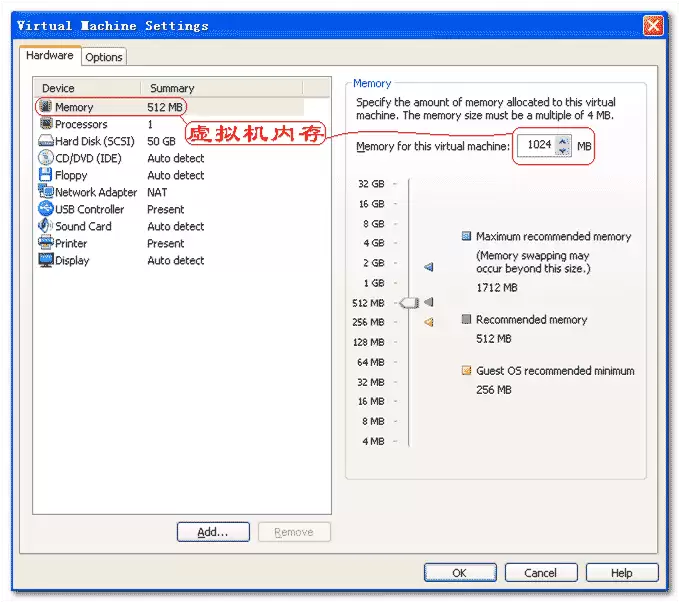Click the 128 MB slider scale label
The width and height of the screenshot is (680, 603).
369,342
